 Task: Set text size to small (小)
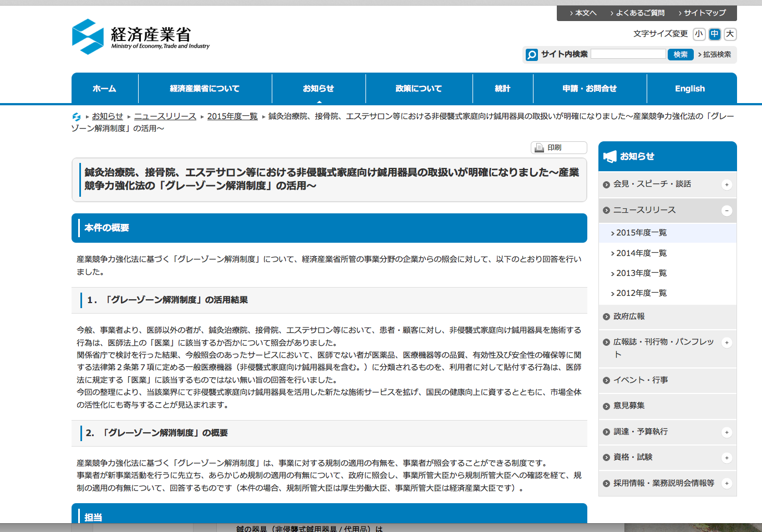coord(699,34)
